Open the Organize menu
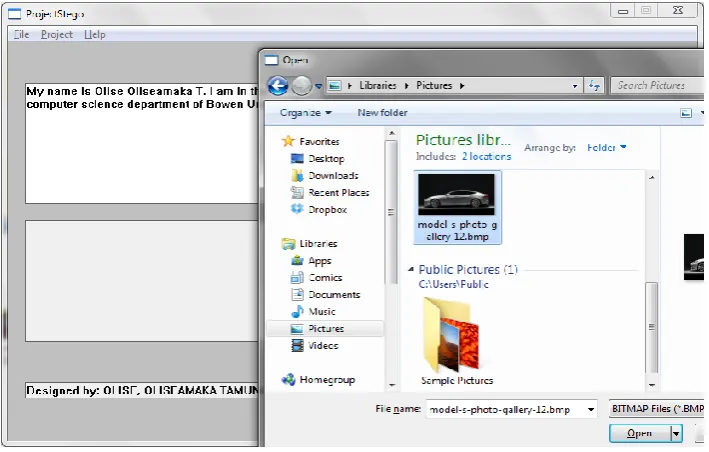Screen dimensions: 709x452 305,113
